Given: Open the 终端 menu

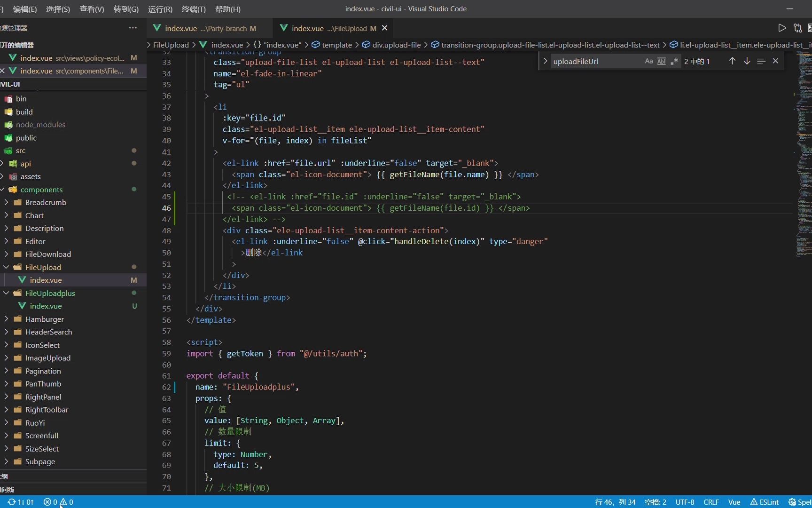Looking at the screenshot, I should tap(193, 9).
